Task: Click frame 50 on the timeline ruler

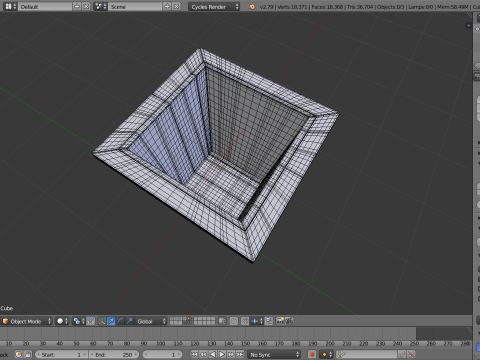Action: pyautogui.click(x=76, y=343)
